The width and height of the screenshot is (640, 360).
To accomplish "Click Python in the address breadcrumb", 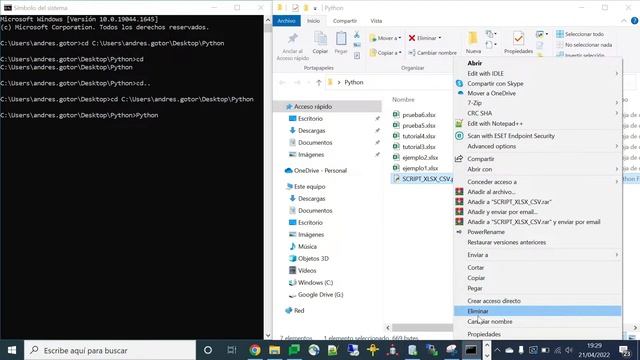I will (353, 82).
